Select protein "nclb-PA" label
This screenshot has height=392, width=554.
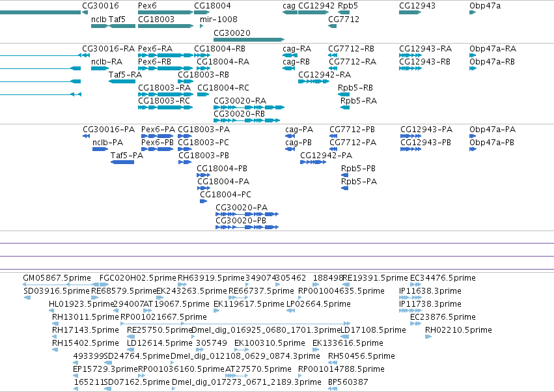pyautogui.click(x=108, y=143)
